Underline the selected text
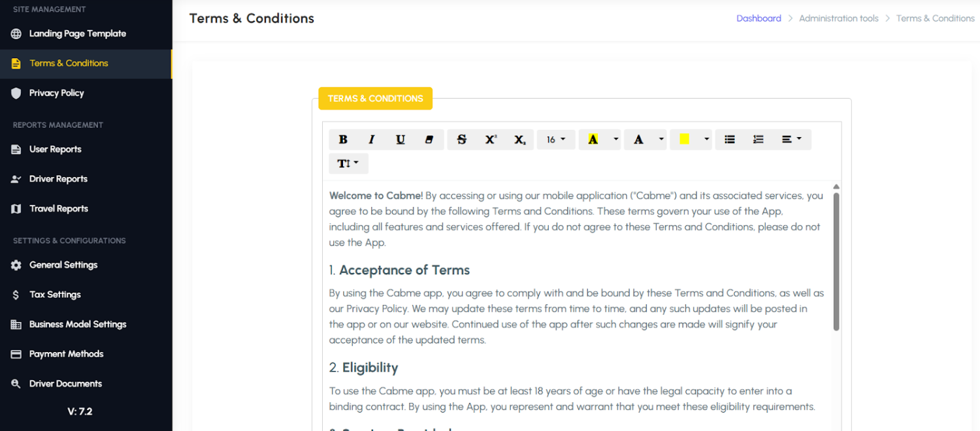Viewport: 980px width, 431px height. point(400,139)
